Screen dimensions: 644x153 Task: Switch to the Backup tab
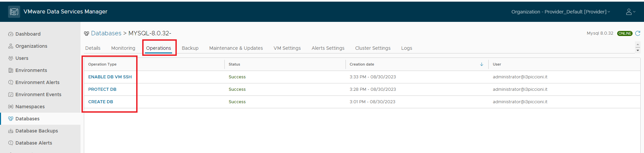click(x=190, y=48)
